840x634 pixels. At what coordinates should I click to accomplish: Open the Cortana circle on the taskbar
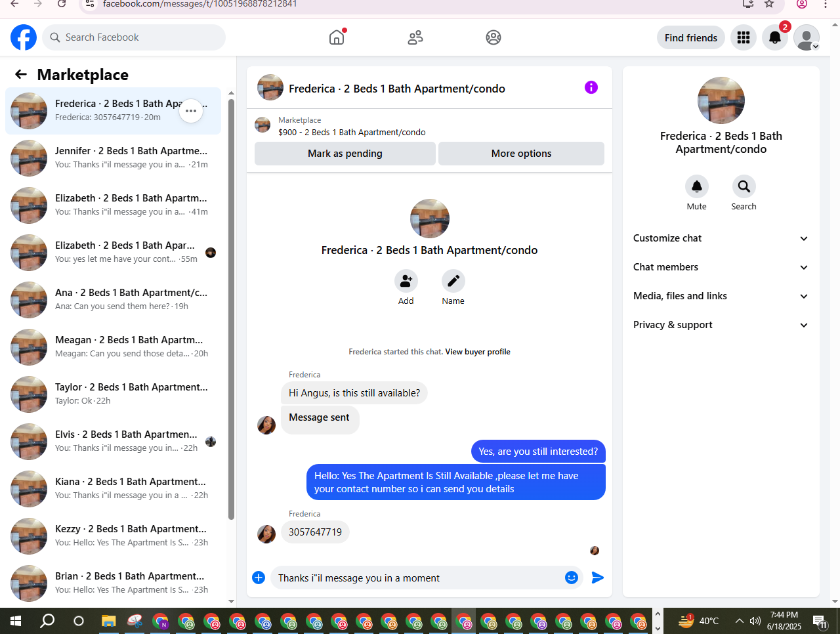click(x=79, y=621)
